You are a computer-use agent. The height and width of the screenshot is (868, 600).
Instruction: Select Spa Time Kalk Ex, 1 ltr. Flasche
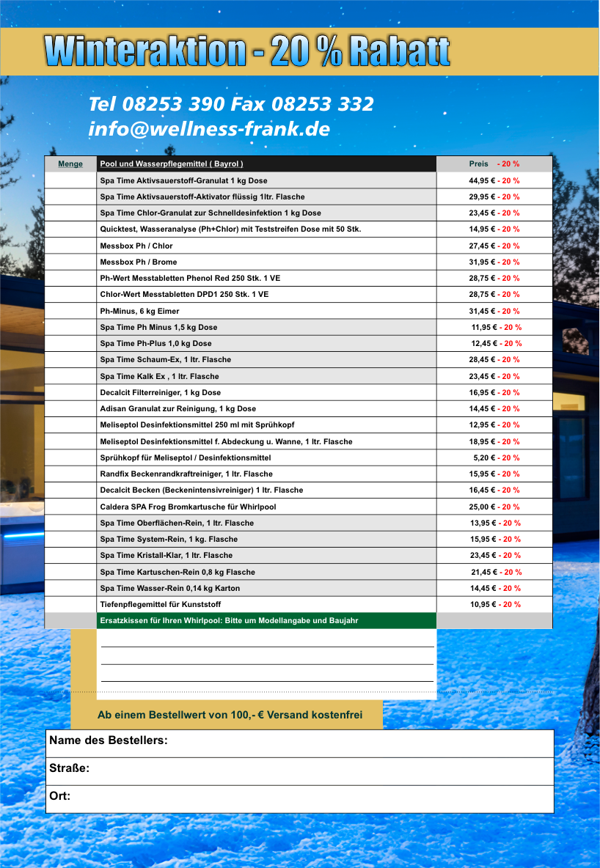tap(160, 376)
